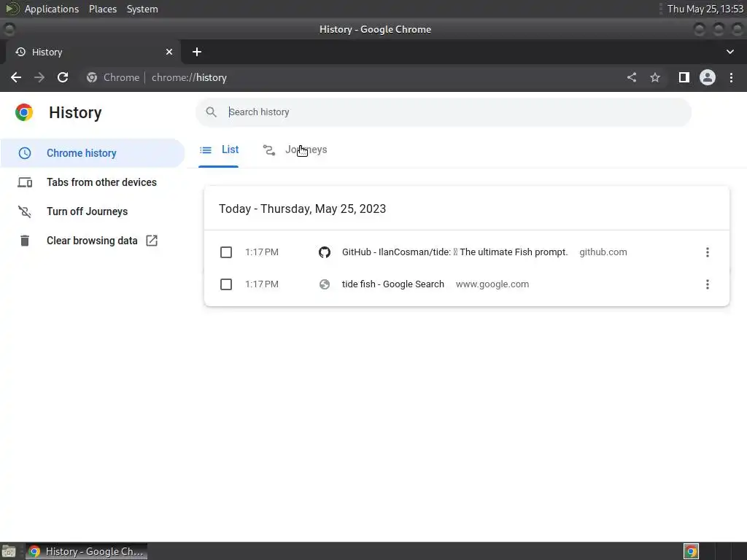Click the magnifier icon in search box
Image resolution: width=747 pixels, height=560 pixels.
point(211,112)
